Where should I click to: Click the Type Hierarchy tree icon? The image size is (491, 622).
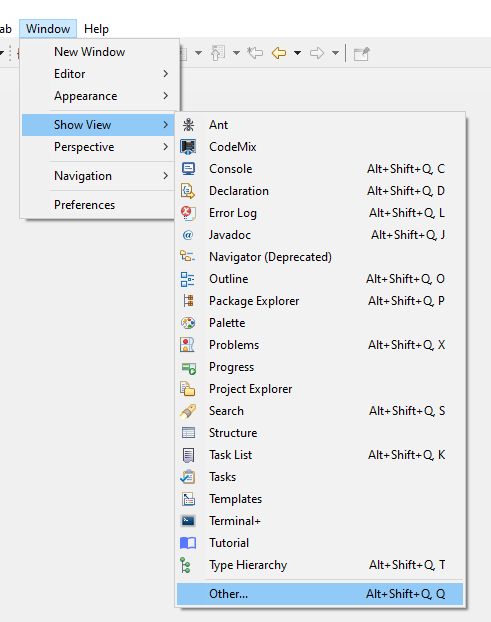186,565
